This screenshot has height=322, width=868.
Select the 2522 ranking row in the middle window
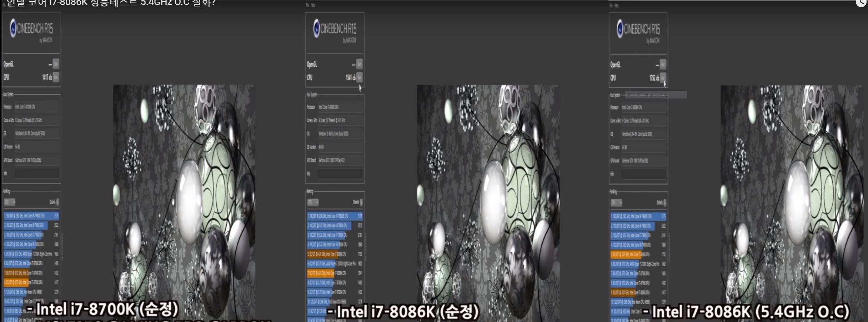(335, 226)
